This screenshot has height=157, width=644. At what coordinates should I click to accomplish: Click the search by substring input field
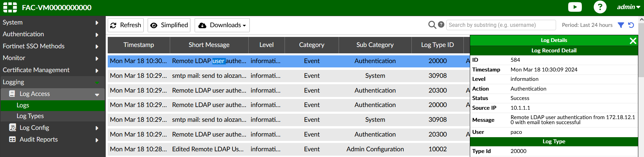(501, 25)
